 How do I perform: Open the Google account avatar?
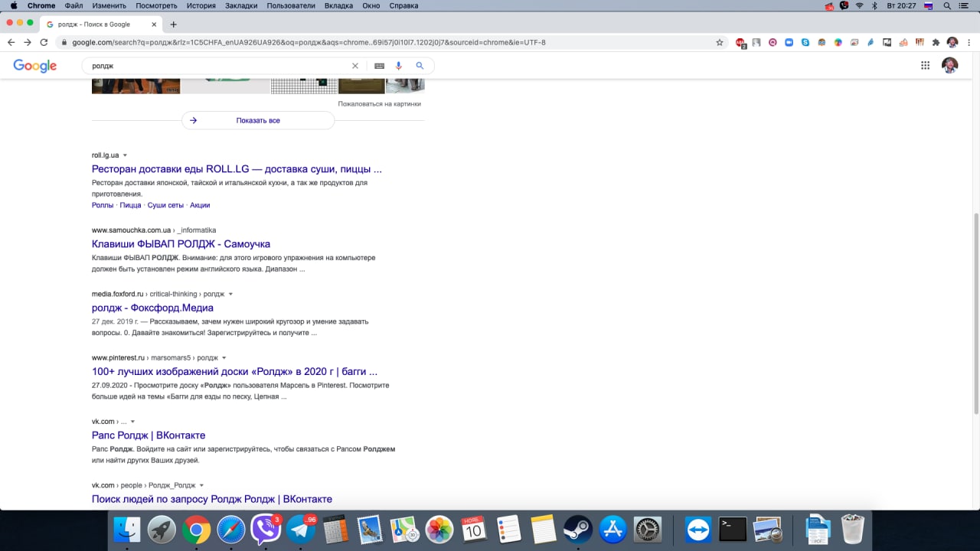tap(949, 66)
